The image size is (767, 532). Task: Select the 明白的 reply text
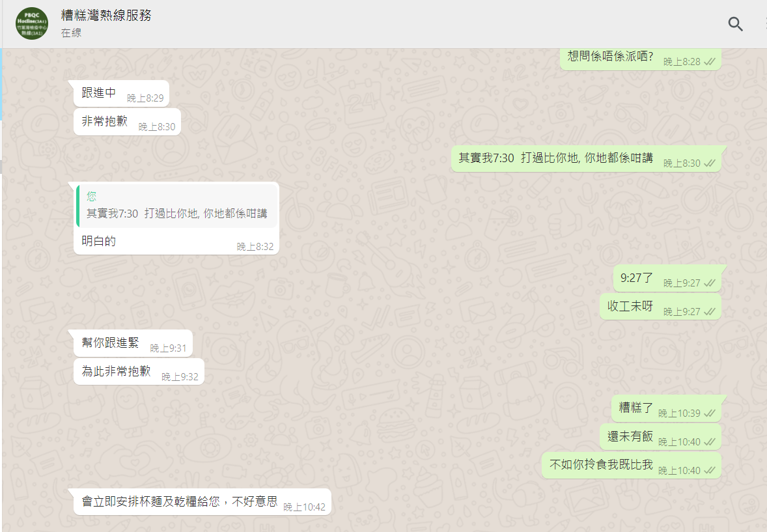[x=98, y=242]
